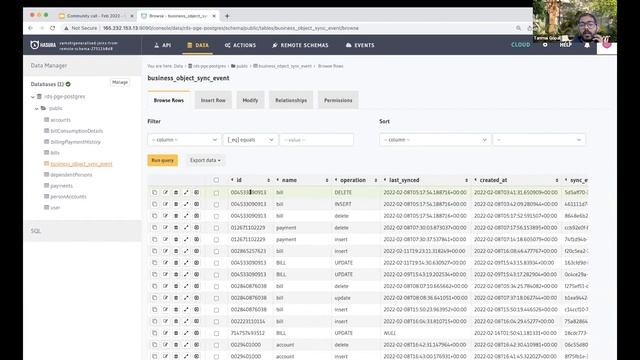Switch to the Insert Row tab
The height and width of the screenshot is (360, 640).
[x=213, y=100]
